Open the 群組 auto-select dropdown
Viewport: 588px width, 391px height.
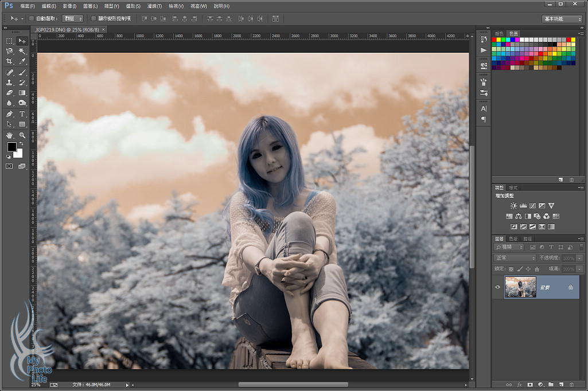coord(73,18)
